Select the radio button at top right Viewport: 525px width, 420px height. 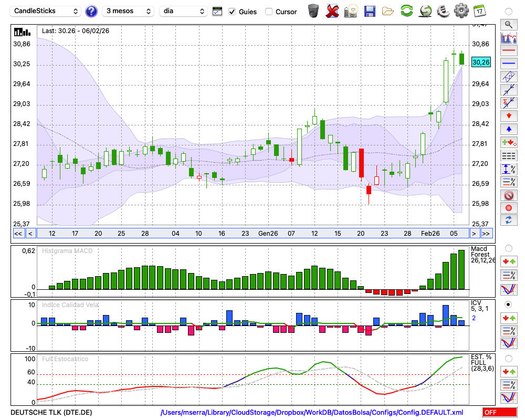pyautogui.click(x=509, y=12)
